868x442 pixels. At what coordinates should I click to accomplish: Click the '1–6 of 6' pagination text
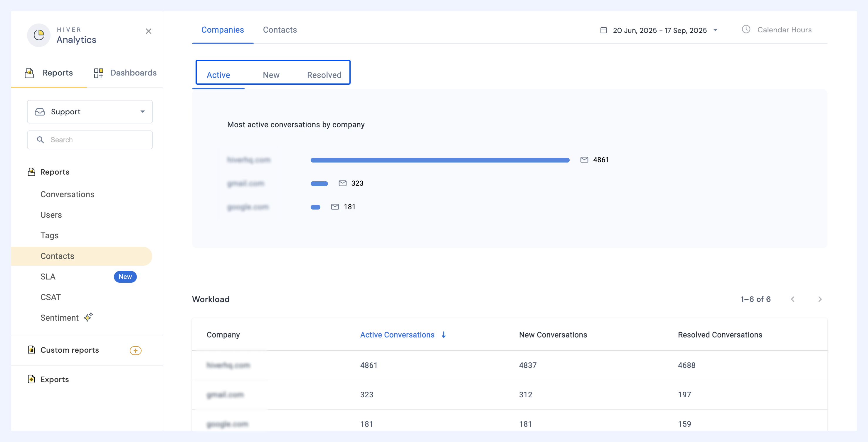[x=756, y=299]
